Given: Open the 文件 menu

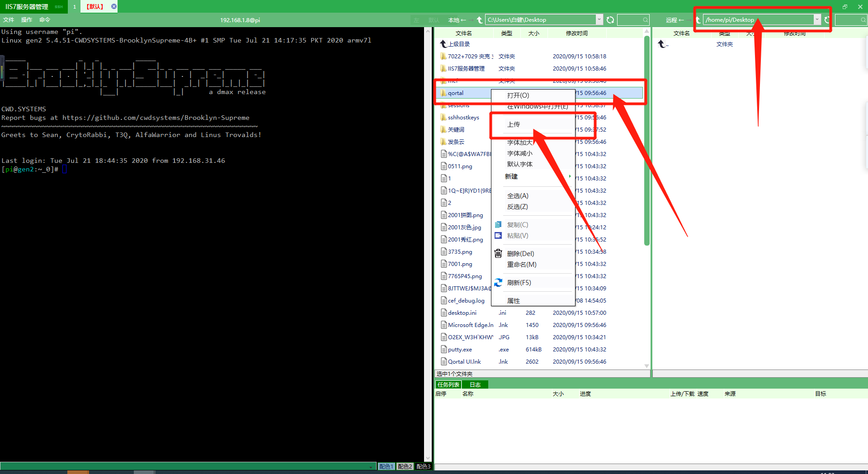Looking at the screenshot, I should click(x=9, y=20).
